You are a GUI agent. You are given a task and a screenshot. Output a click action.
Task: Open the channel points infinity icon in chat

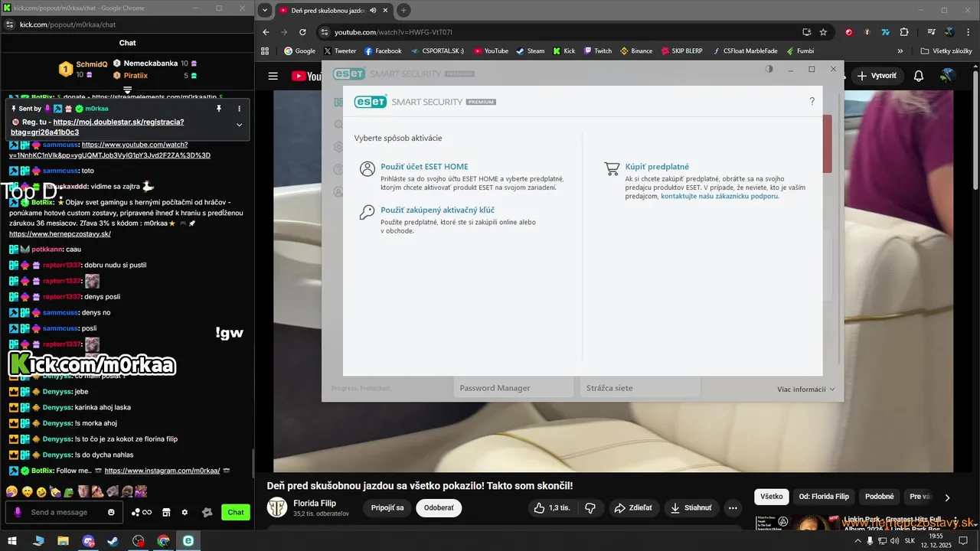(x=142, y=512)
